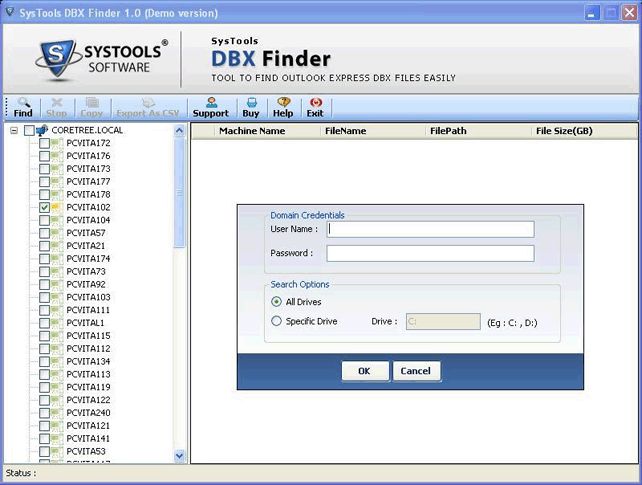
Task: Select PCVITA92 in the tree
Action: click(86, 284)
